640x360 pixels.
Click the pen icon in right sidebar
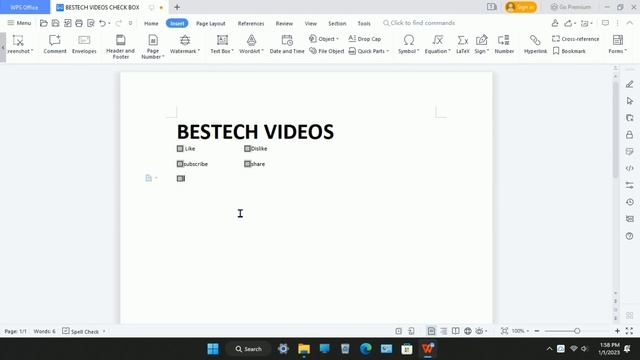point(629,84)
